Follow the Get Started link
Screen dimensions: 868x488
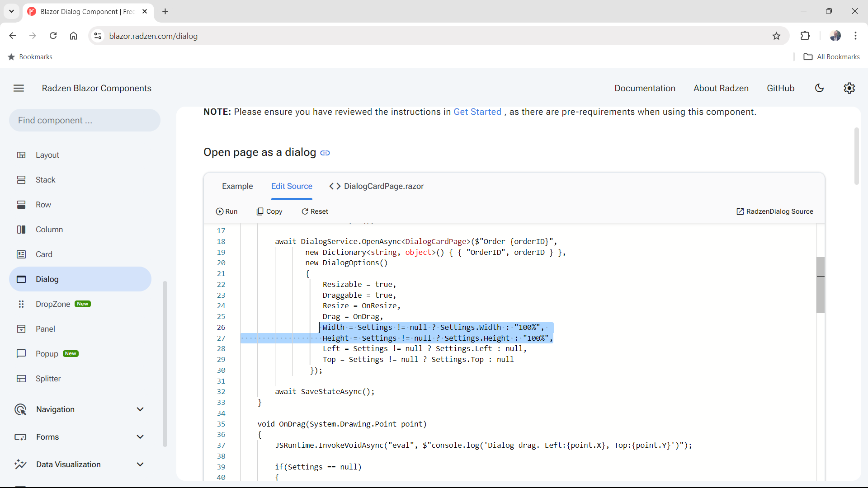(477, 112)
